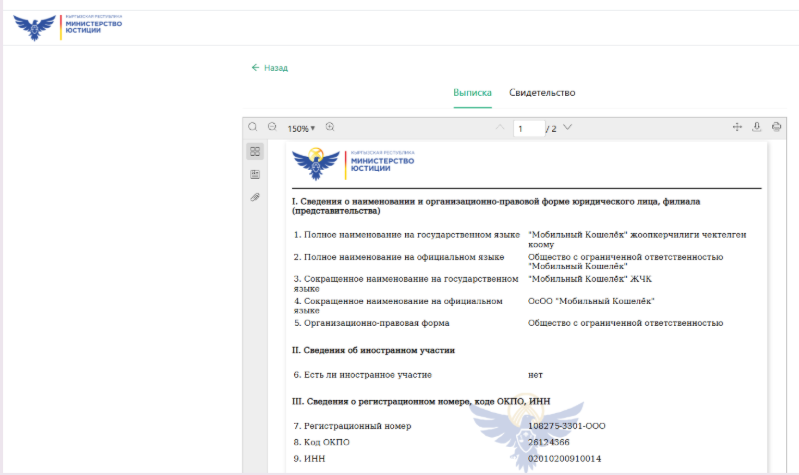Switch to the Свидетельство tab
The height and width of the screenshot is (475, 799).
542,93
